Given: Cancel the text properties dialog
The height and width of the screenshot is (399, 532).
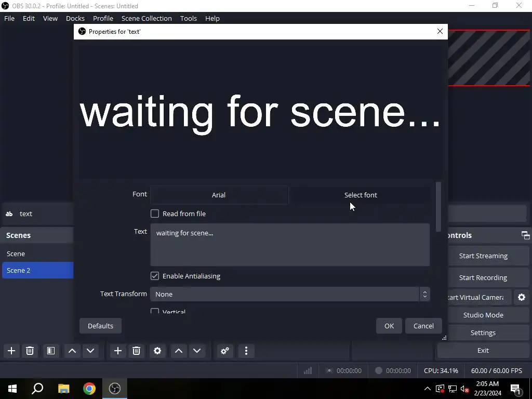Looking at the screenshot, I should [423, 326].
